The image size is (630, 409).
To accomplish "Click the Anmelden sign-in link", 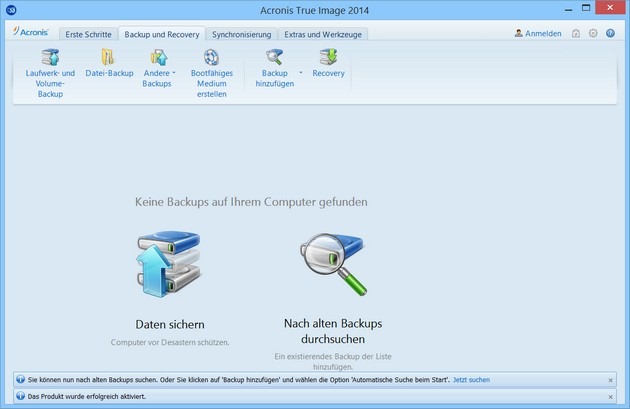I will pos(538,33).
